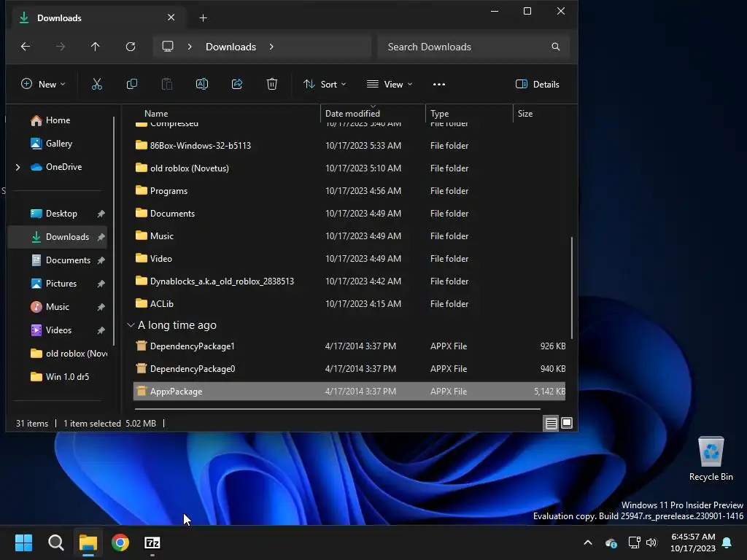Open Videos in navigation pane

pyautogui.click(x=57, y=330)
